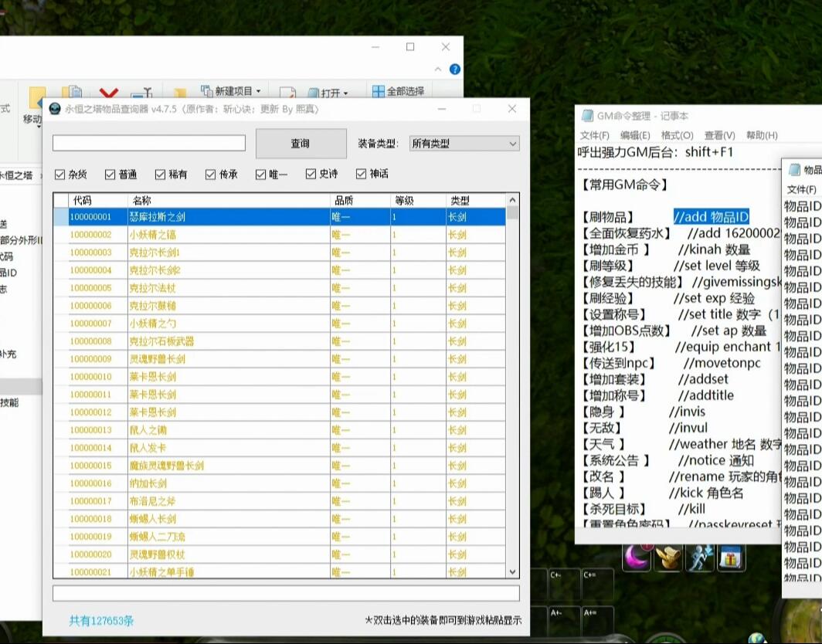Expand the 新建项目 dropdown in Explorer
This screenshot has height=644, width=822.
click(x=258, y=91)
